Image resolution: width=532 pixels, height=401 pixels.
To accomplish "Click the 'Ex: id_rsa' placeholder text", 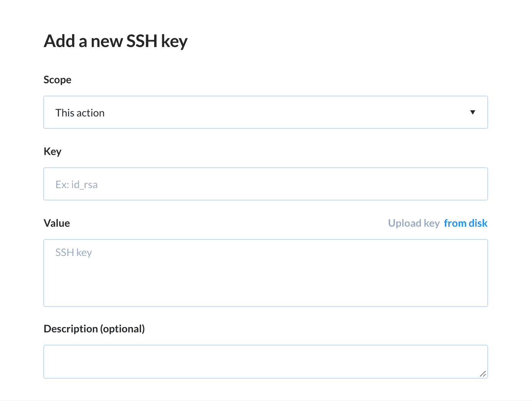I will point(76,185).
